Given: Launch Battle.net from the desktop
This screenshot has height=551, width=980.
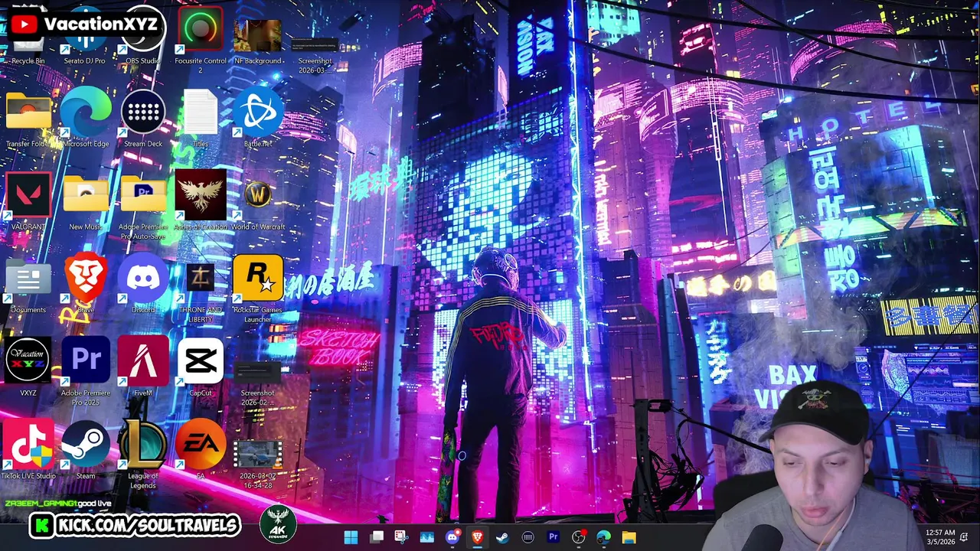Looking at the screenshot, I should 258,118.
